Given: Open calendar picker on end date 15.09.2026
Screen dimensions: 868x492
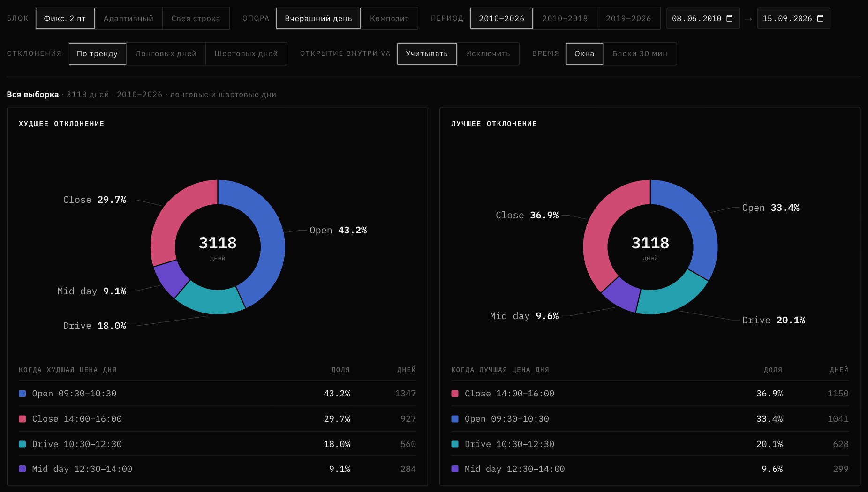Looking at the screenshot, I should [x=820, y=18].
